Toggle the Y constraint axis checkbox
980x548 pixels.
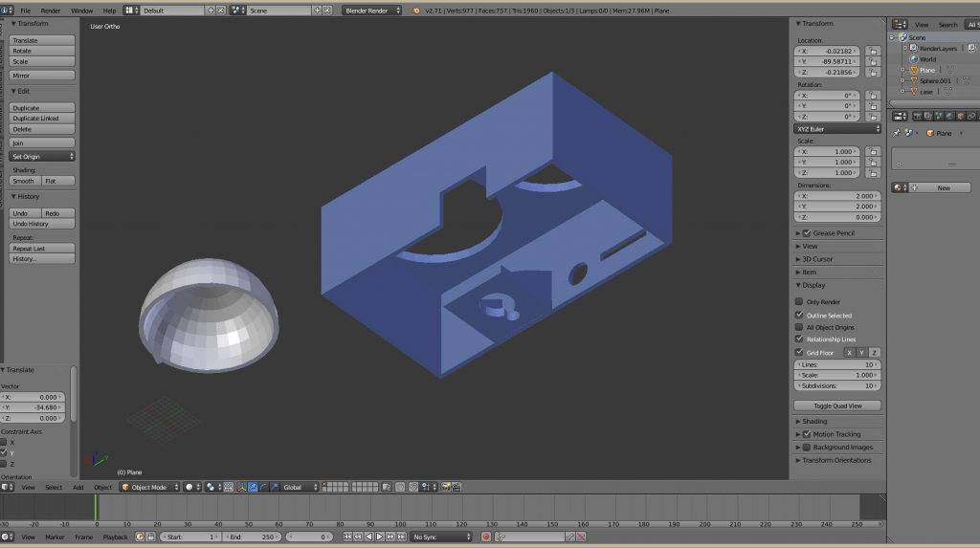click(4, 453)
